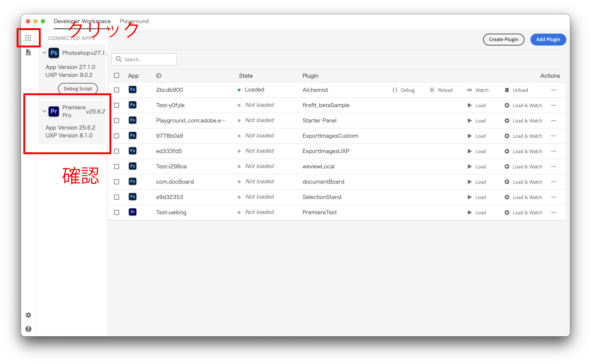Toggle the select-all checkbox in header
591x364 pixels.
coord(117,76)
